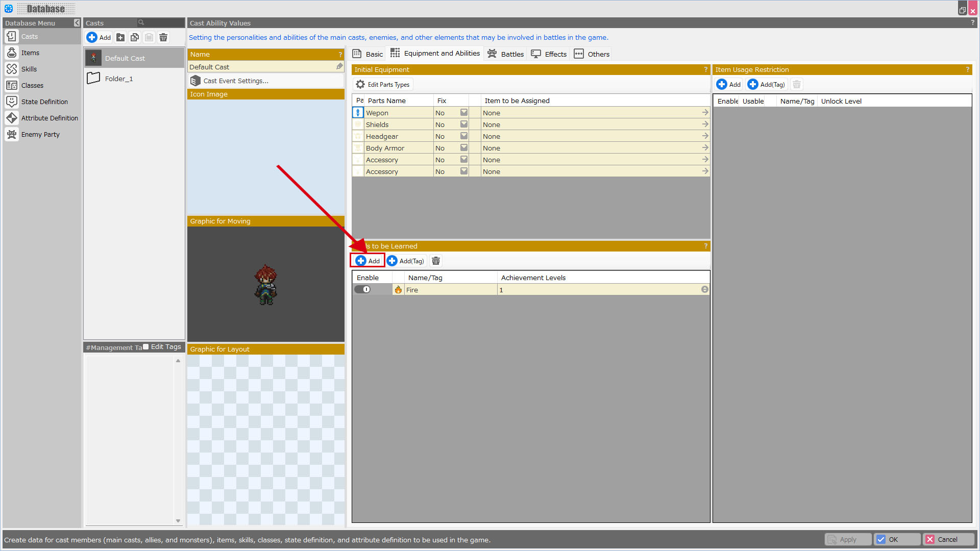Enable the Edit Tags checkbox
The image size is (980, 551).
[x=146, y=347]
